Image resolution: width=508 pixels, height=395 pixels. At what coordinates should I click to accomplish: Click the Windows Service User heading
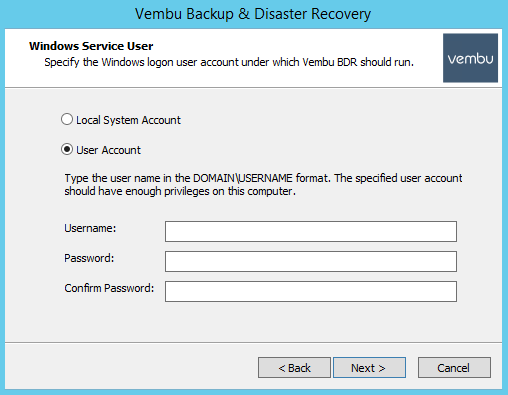pyautogui.click(x=91, y=46)
